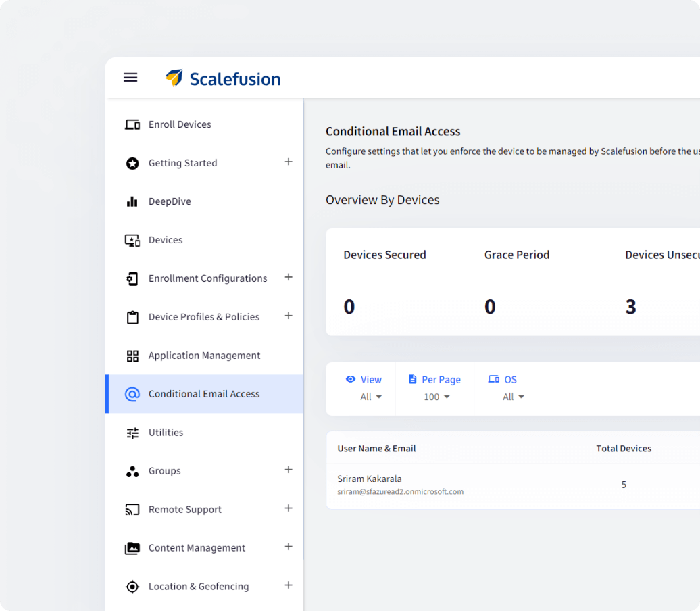Click the Location & Geofencing target icon
This screenshot has width=700, height=611.
point(132,586)
